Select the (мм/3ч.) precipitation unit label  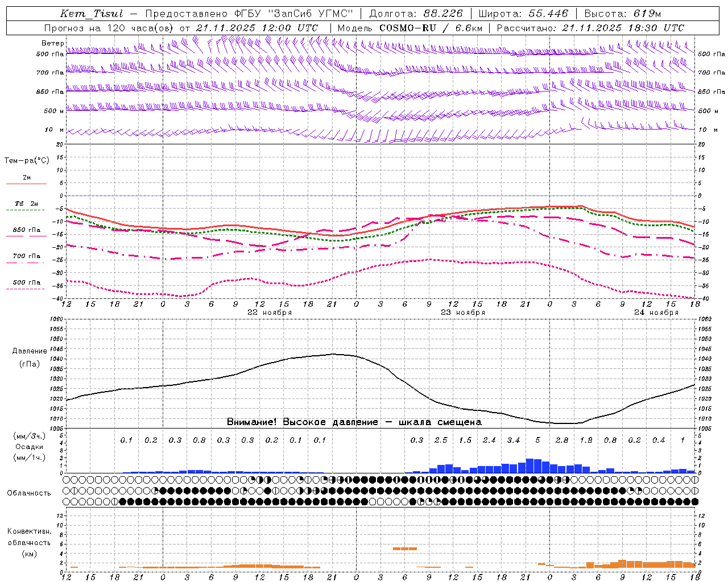coord(29,436)
